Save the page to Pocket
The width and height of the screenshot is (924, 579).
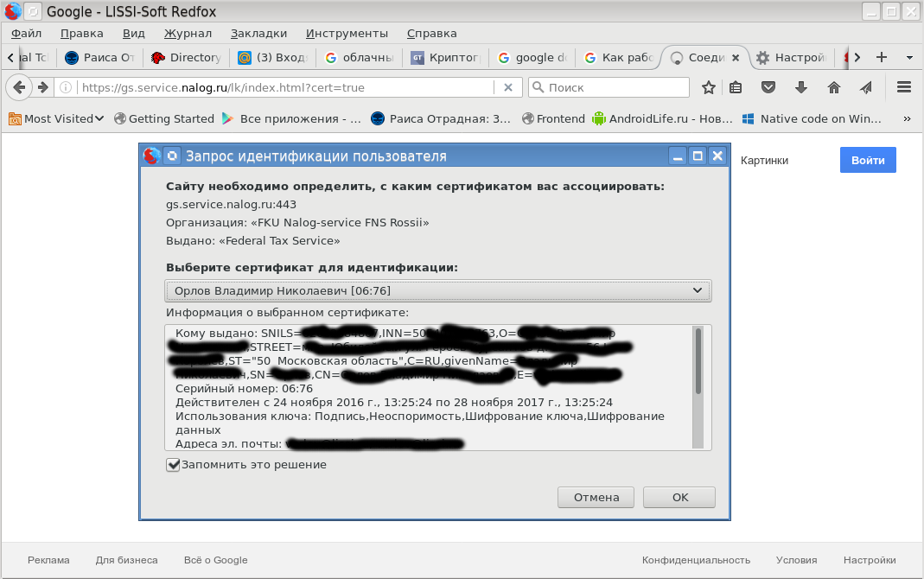pos(768,86)
